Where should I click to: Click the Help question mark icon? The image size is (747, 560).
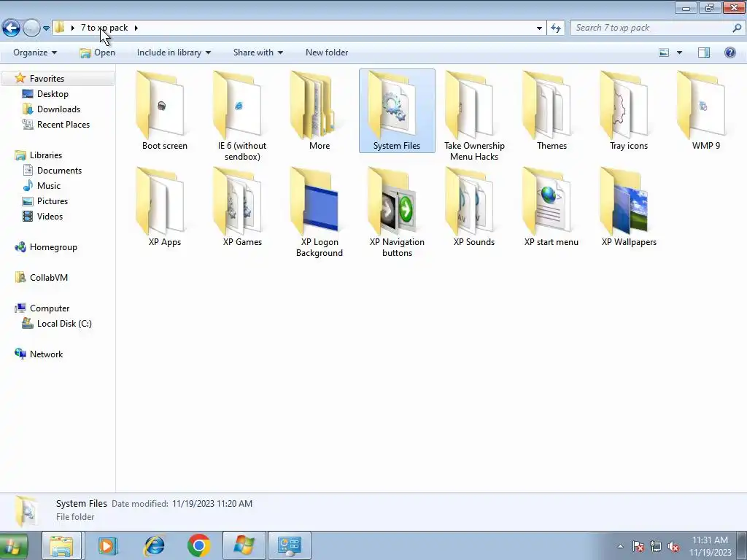(x=729, y=52)
